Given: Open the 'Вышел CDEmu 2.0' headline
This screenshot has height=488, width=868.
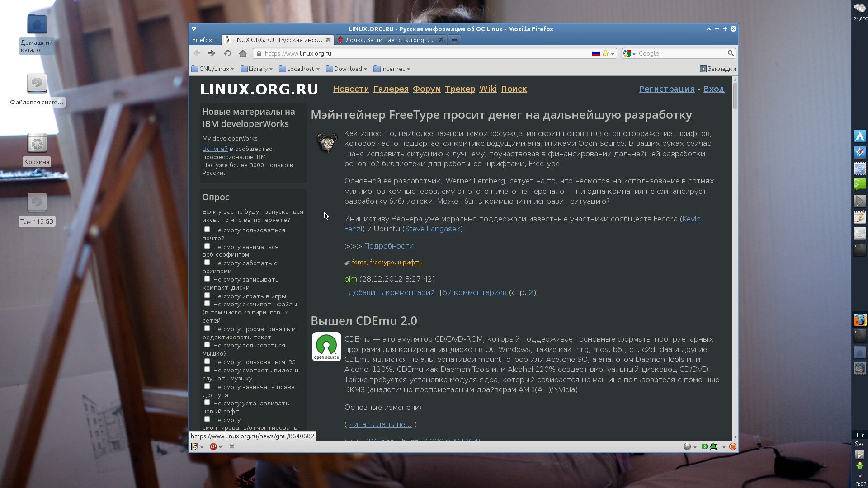Looking at the screenshot, I should [364, 320].
